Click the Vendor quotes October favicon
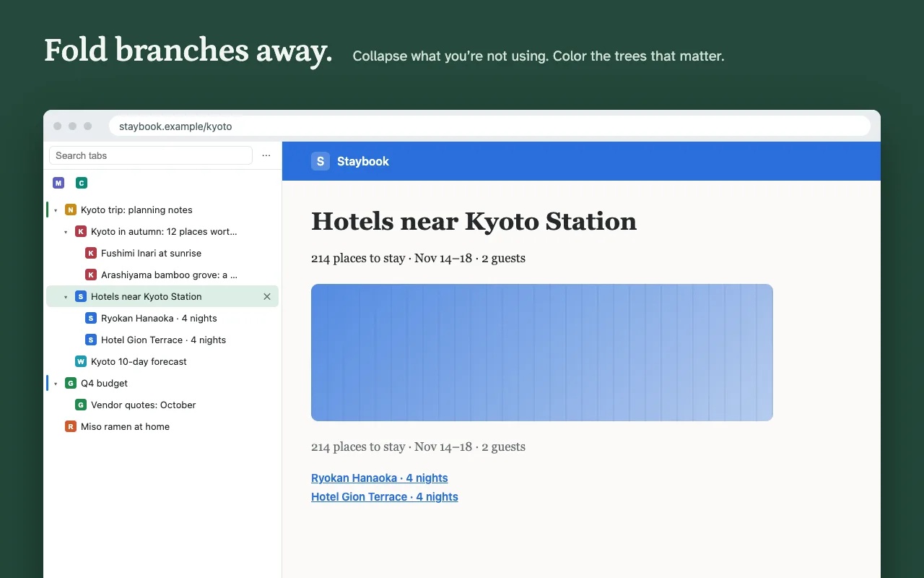Viewport: 924px width, 578px height. pyautogui.click(x=81, y=405)
